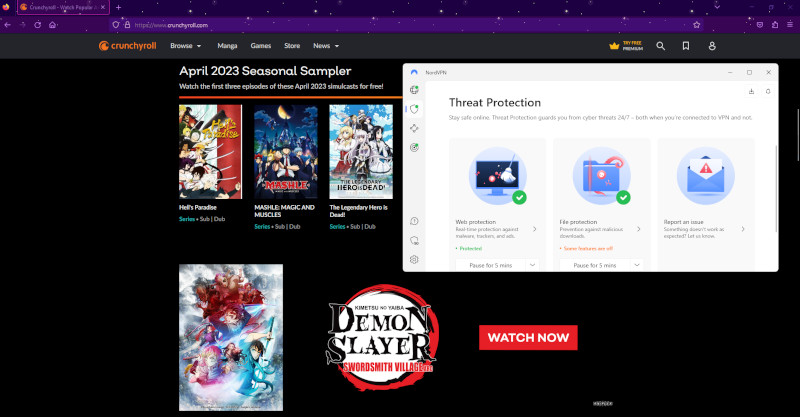Close the Crunchyroll tab
Image resolution: width=800 pixels, height=417 pixels.
coord(103,8)
